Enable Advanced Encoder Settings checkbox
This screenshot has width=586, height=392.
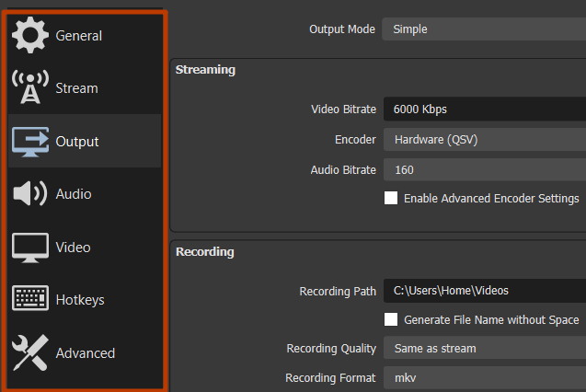click(x=391, y=198)
